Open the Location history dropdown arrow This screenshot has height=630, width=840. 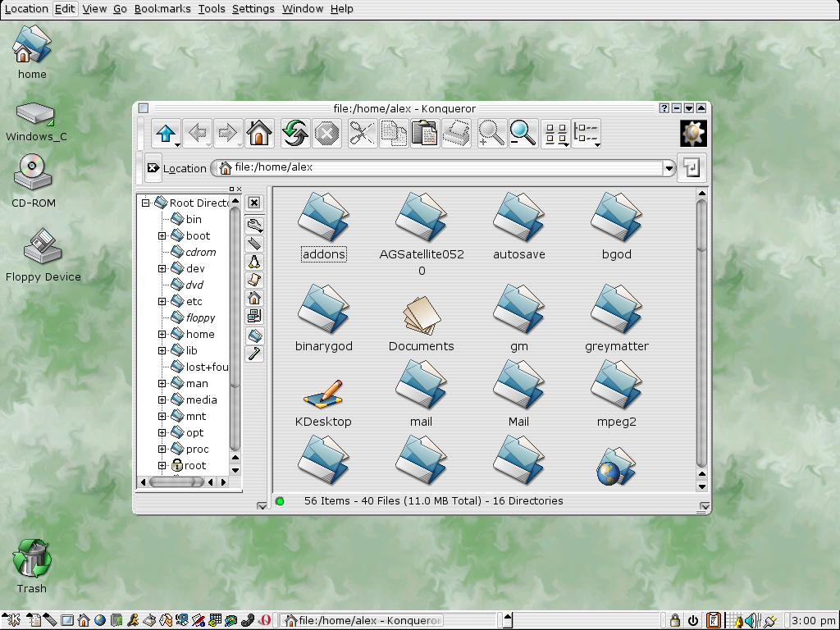[669, 168]
